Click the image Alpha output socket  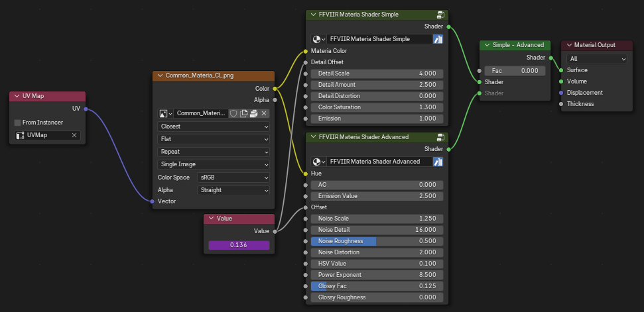[x=275, y=99]
